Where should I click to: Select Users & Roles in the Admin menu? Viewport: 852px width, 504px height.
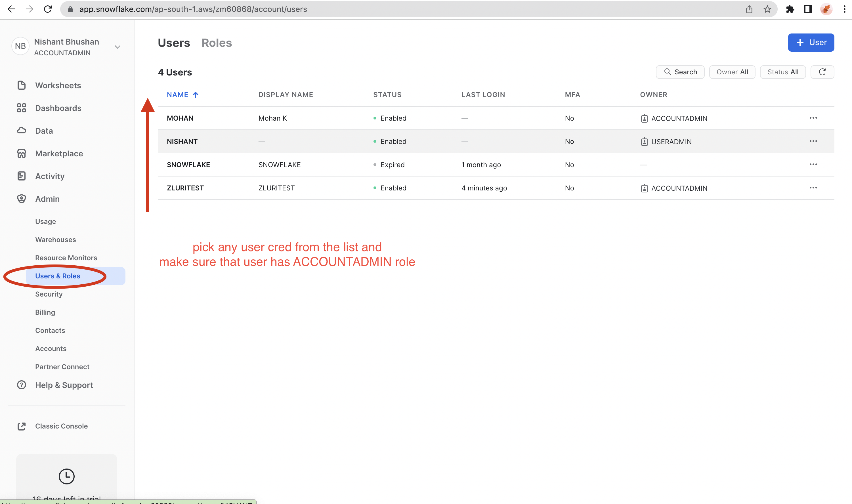(x=75, y=276)
